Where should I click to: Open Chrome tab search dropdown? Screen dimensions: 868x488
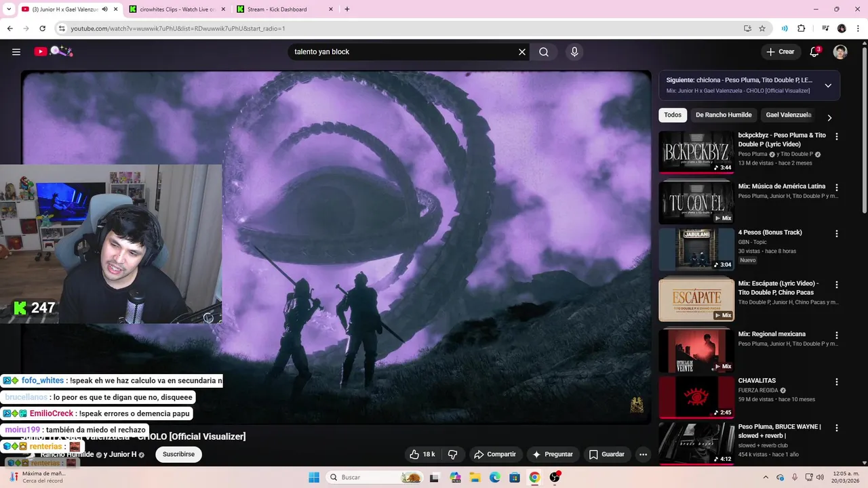click(x=9, y=9)
